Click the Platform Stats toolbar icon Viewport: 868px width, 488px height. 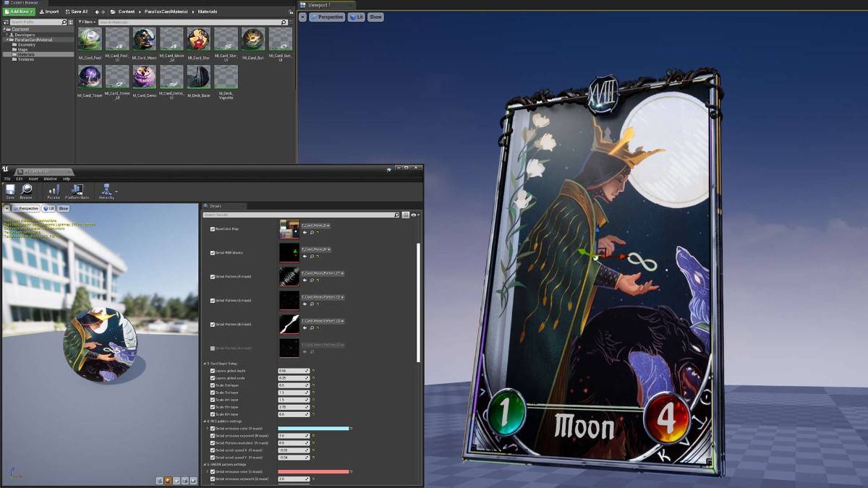(x=77, y=190)
